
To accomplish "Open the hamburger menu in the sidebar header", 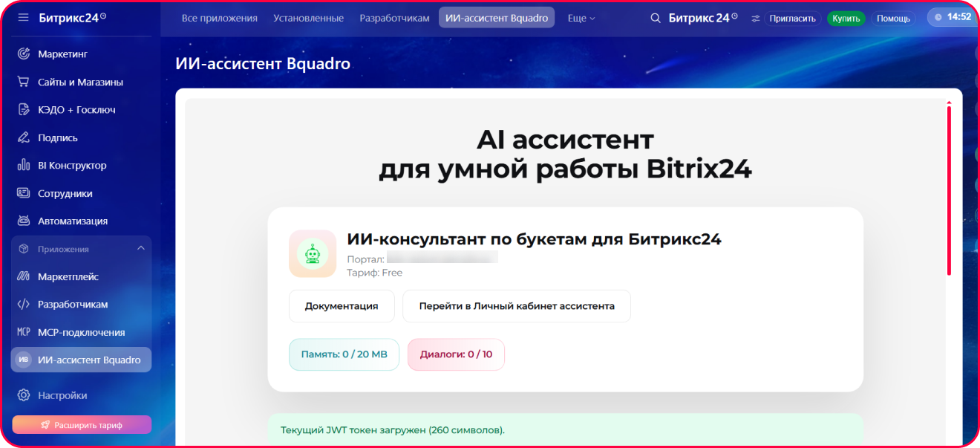I will [24, 17].
